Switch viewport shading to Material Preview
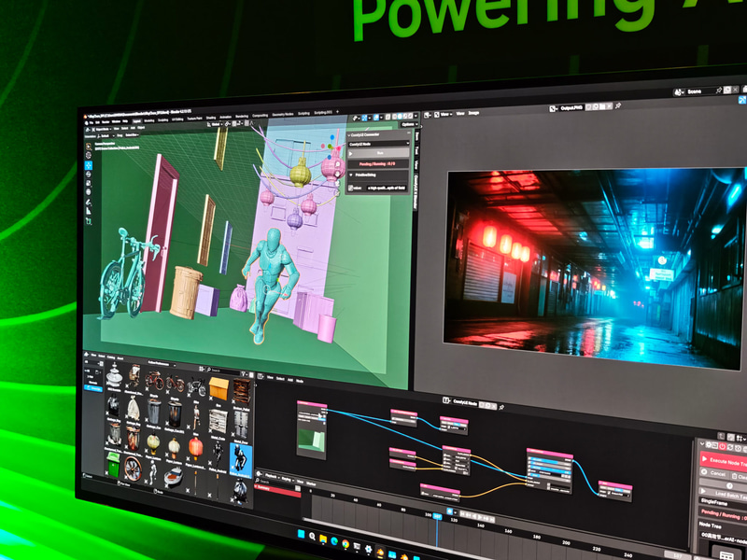747x560 pixels. tap(405, 116)
